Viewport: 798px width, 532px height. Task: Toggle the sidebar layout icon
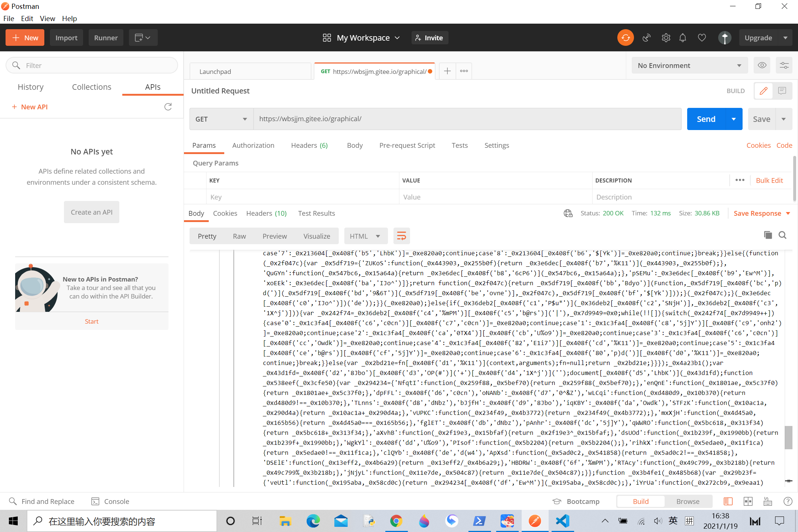728,501
